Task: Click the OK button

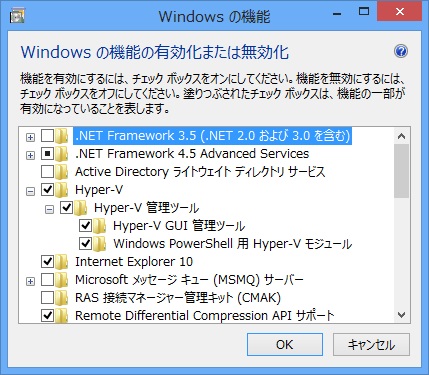Action: [x=285, y=344]
